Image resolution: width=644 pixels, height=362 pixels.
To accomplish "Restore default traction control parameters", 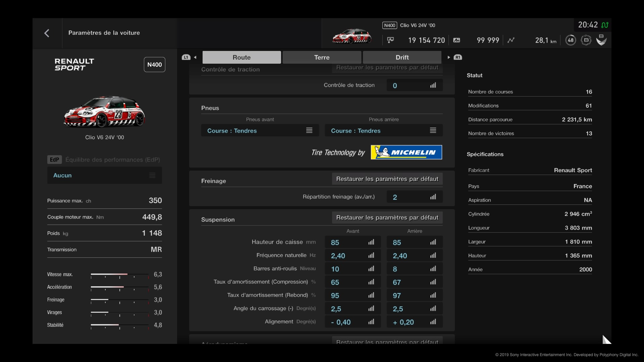I will coord(387,68).
